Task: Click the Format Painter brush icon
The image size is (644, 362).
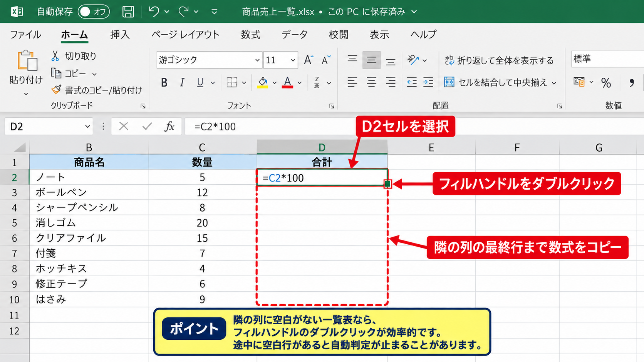Action: 56,90
